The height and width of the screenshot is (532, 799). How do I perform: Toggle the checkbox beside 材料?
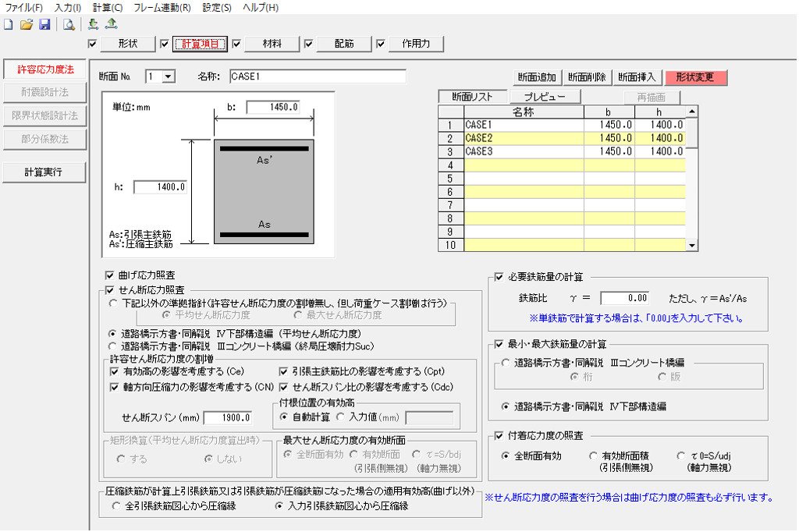coord(236,44)
